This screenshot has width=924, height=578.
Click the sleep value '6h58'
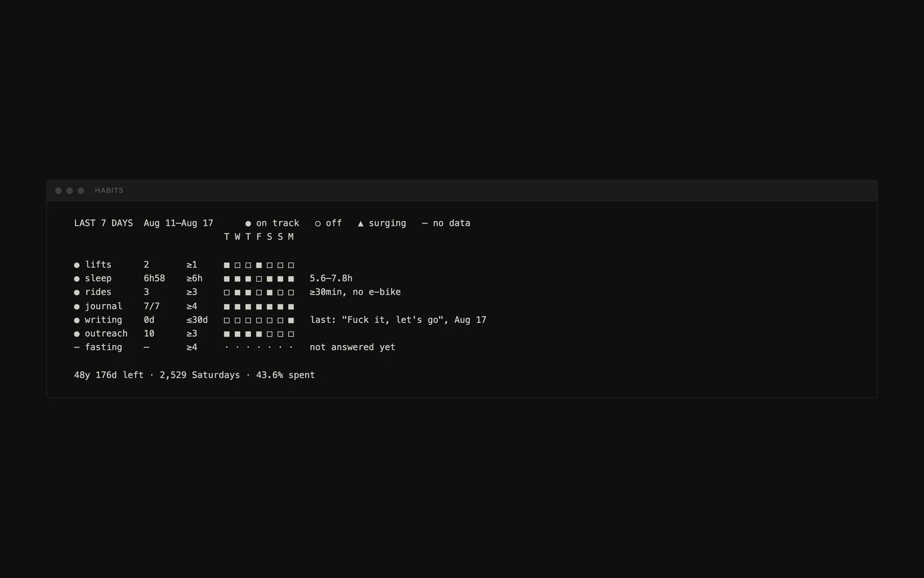tap(154, 279)
